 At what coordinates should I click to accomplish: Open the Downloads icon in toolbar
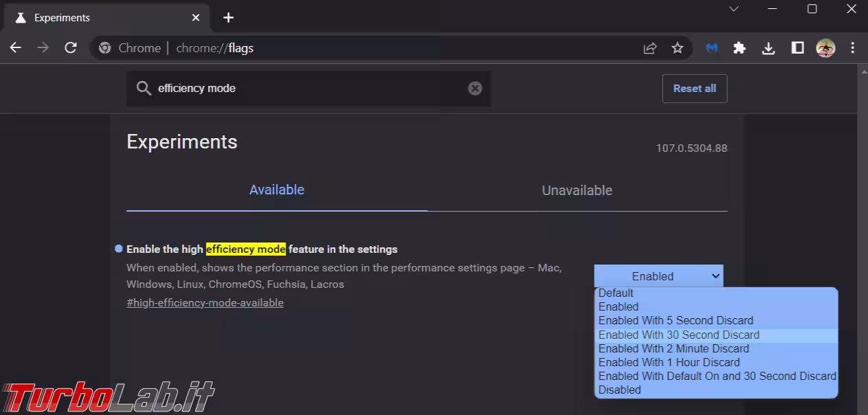pyautogui.click(x=768, y=48)
